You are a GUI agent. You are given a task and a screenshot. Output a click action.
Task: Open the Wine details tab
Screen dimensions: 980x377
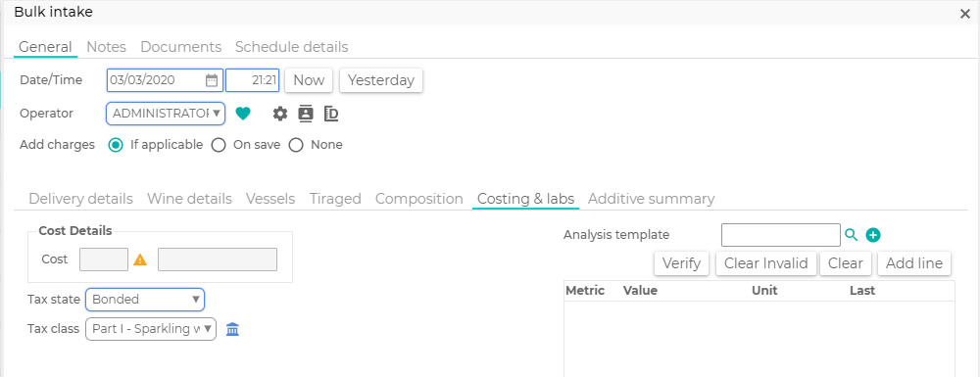(189, 199)
